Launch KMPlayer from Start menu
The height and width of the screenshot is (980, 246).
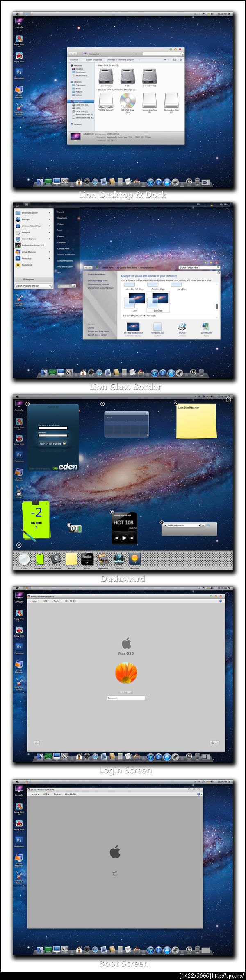(x=32, y=219)
